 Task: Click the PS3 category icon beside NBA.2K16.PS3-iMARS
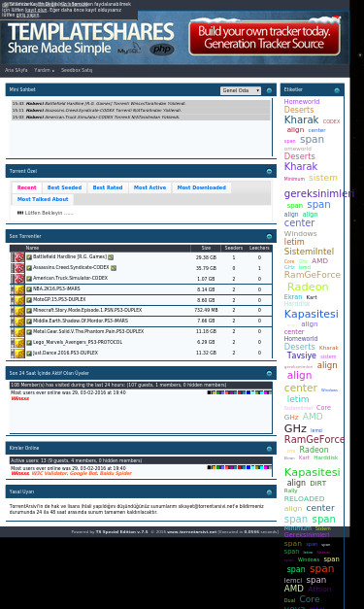coord(17,289)
